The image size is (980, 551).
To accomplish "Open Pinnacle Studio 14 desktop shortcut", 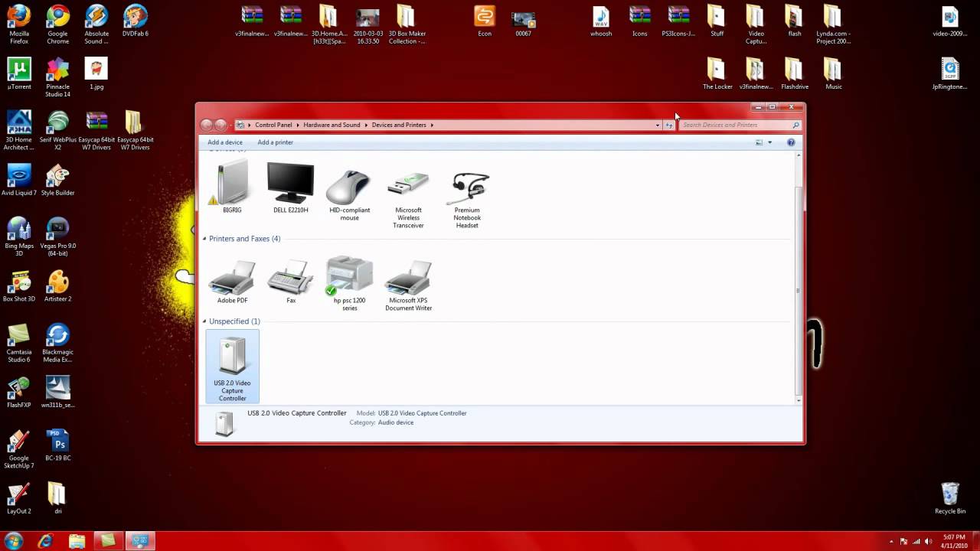I will pos(58,78).
